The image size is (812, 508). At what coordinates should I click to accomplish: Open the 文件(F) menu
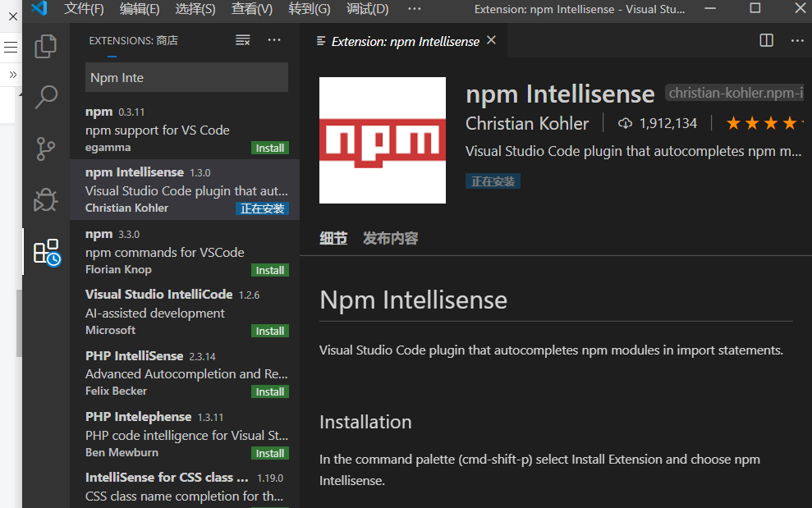[84, 9]
